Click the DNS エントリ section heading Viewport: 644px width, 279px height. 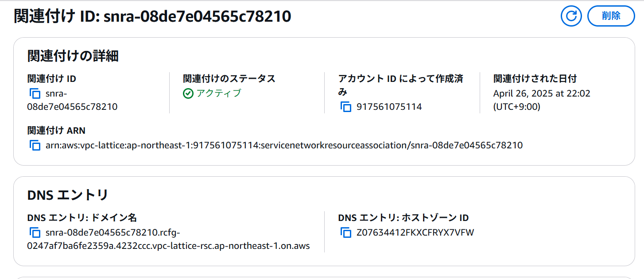[68, 195]
